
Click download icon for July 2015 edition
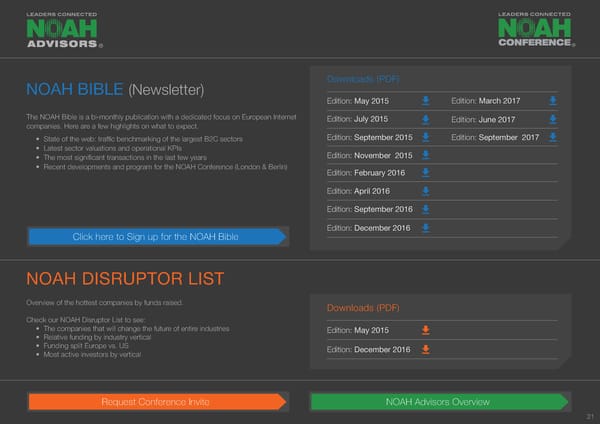[425, 119]
